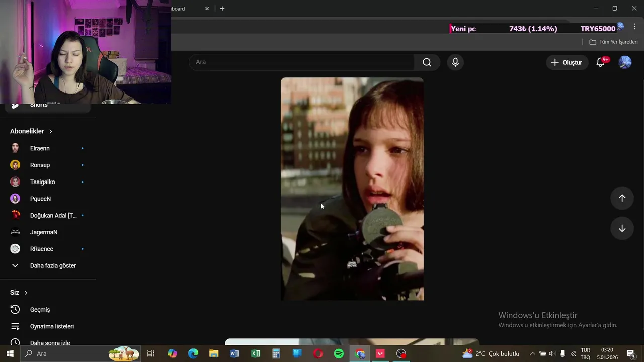Open the notifications bell
644x362 pixels.
coord(601,62)
